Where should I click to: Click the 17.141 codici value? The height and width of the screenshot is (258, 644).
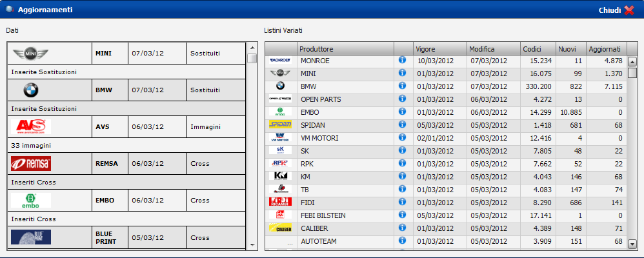coord(541,215)
